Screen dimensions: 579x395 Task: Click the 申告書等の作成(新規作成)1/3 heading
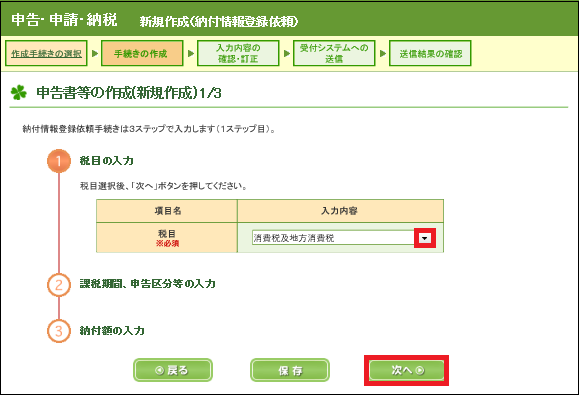pyautogui.click(x=129, y=93)
